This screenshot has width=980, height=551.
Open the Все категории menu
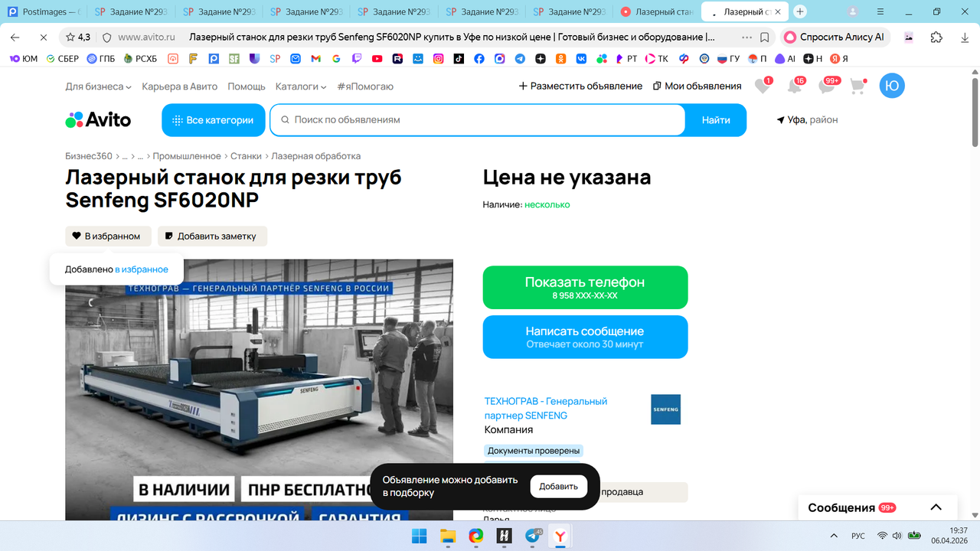[213, 120]
